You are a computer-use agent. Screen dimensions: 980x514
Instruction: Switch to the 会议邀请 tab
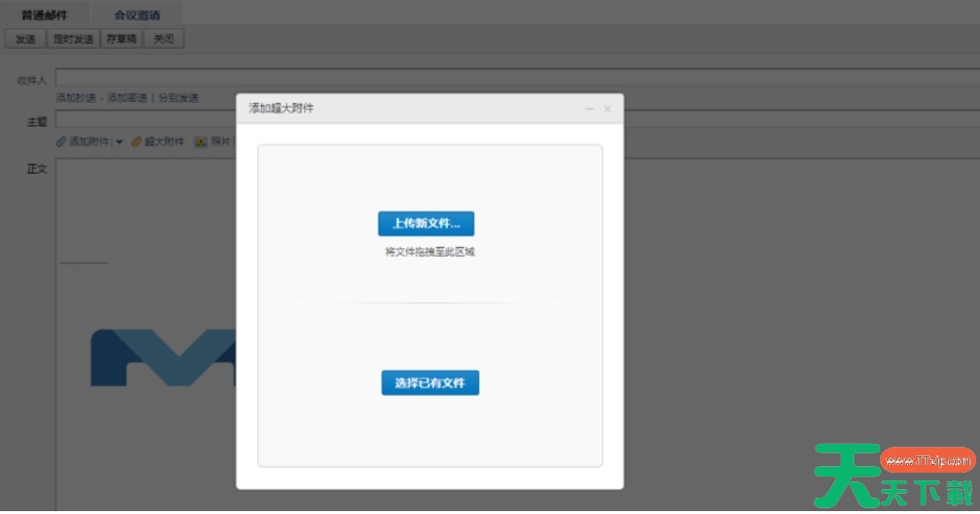click(137, 15)
